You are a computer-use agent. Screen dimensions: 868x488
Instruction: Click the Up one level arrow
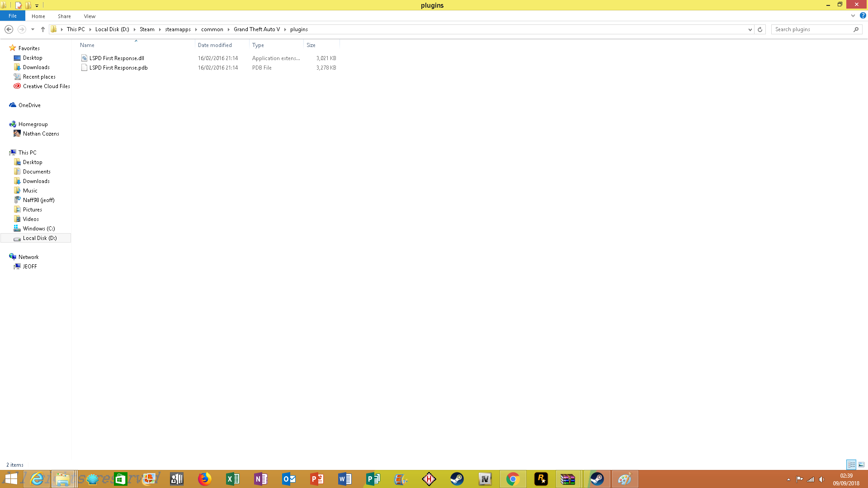pyautogui.click(x=43, y=29)
